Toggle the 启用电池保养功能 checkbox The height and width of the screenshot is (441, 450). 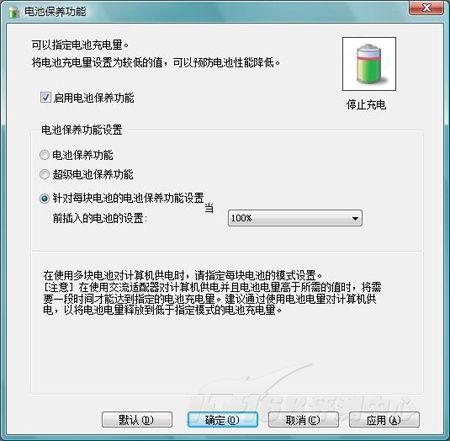pyautogui.click(x=45, y=98)
